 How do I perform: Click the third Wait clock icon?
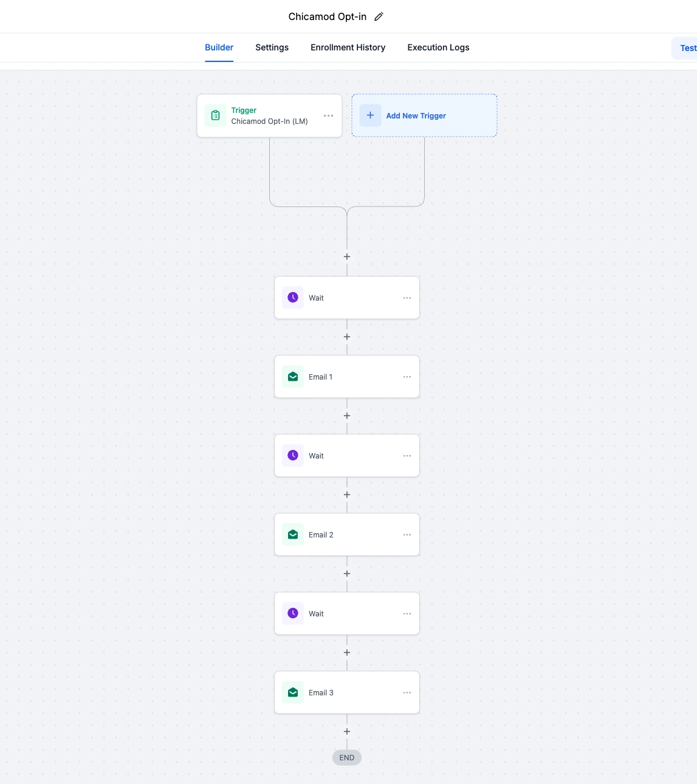[x=293, y=613]
